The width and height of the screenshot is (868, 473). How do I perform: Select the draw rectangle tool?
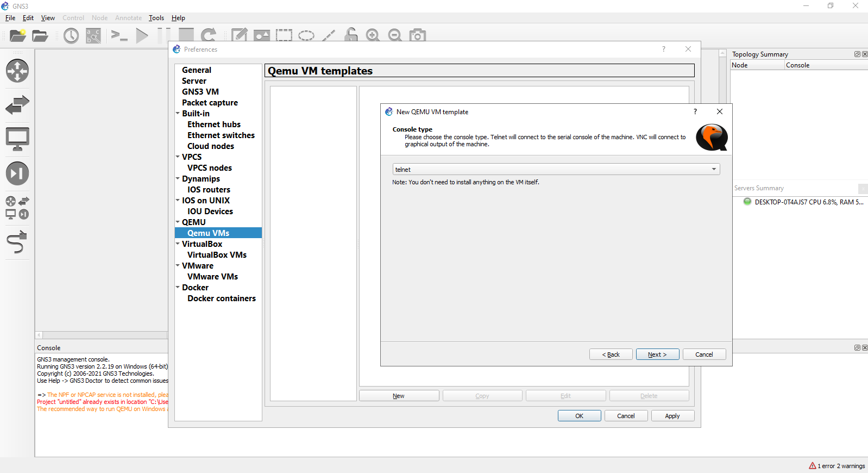284,35
